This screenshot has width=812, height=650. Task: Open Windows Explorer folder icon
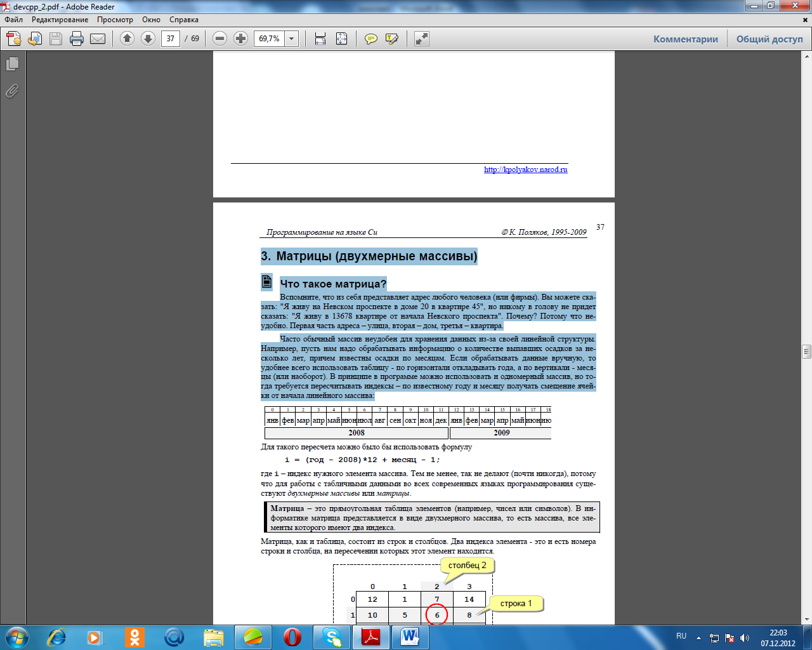point(214,637)
